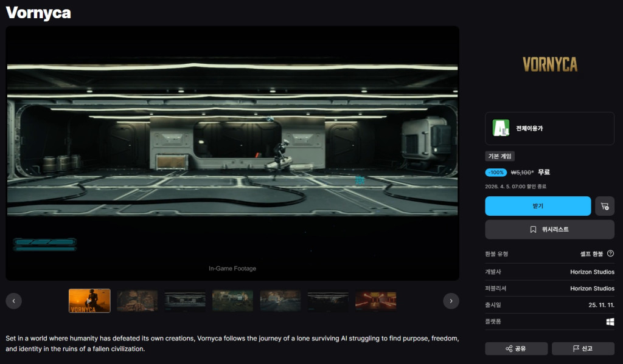Click the main in-game footage video
The image size is (623, 364).
pos(232,152)
